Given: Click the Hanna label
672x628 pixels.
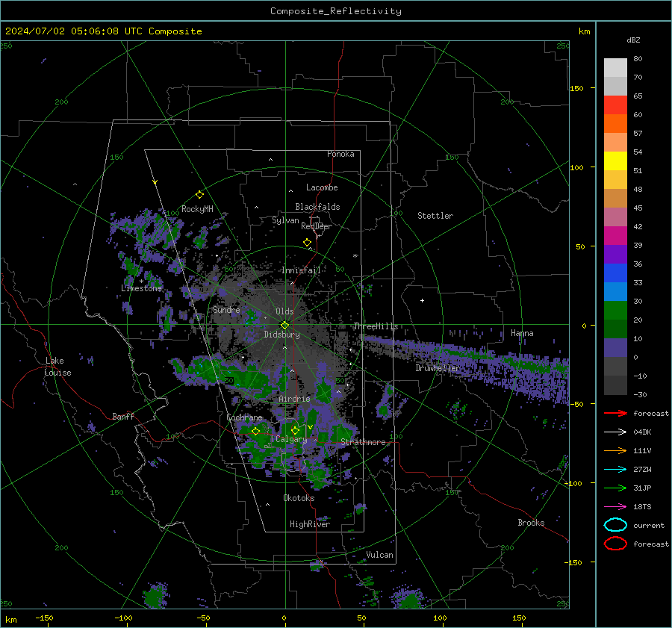Looking at the screenshot, I should (522, 333).
